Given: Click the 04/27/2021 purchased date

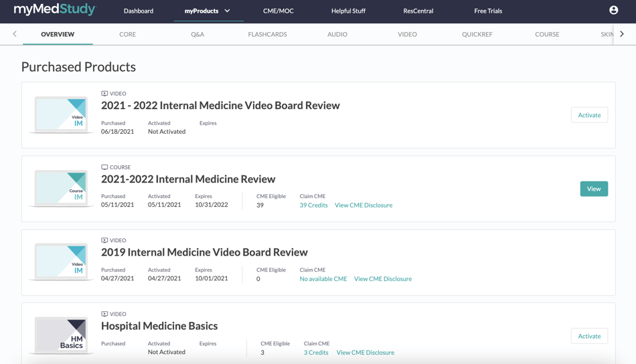Looking at the screenshot, I should pos(117,278).
